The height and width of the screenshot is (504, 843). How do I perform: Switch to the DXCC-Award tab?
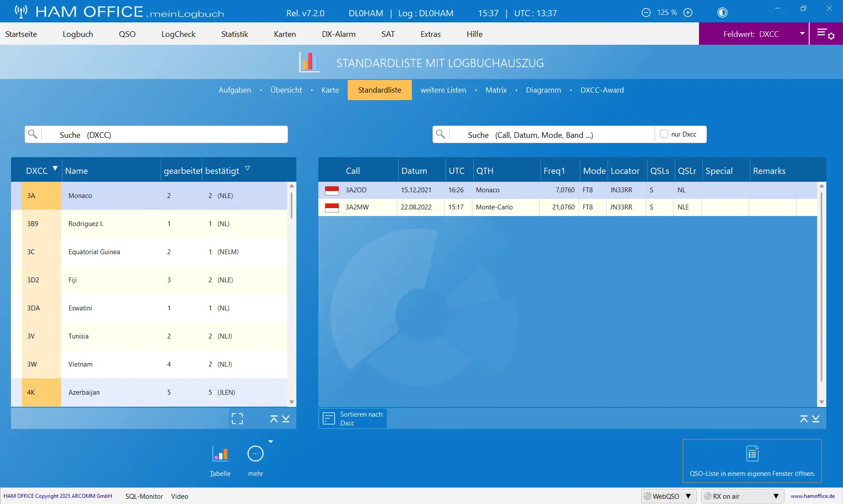pos(602,90)
